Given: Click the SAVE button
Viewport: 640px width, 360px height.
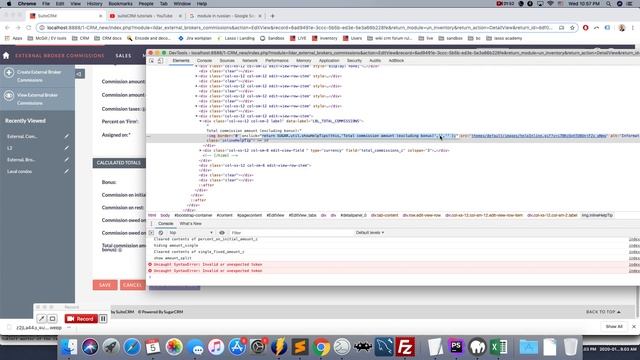Looking at the screenshot, I should tap(105, 285).
